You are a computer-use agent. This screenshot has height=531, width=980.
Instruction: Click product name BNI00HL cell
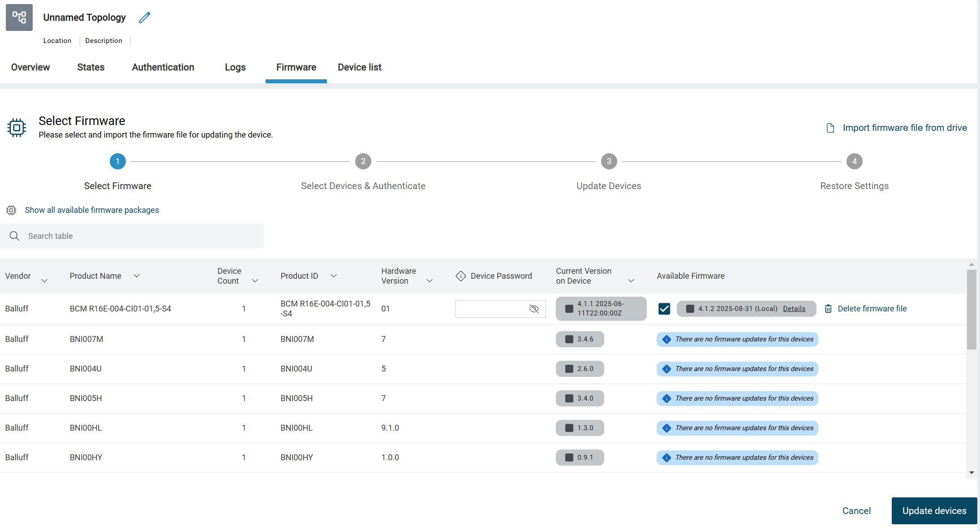pyautogui.click(x=86, y=428)
